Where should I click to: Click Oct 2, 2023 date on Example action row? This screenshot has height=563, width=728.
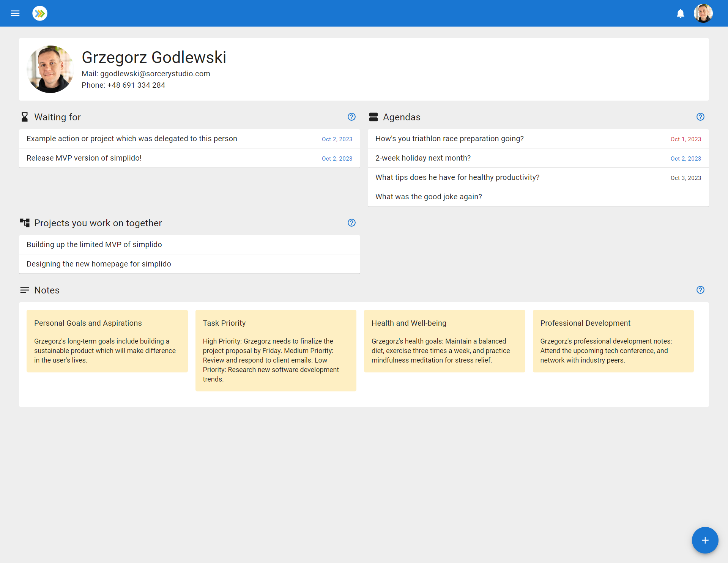pyautogui.click(x=337, y=139)
